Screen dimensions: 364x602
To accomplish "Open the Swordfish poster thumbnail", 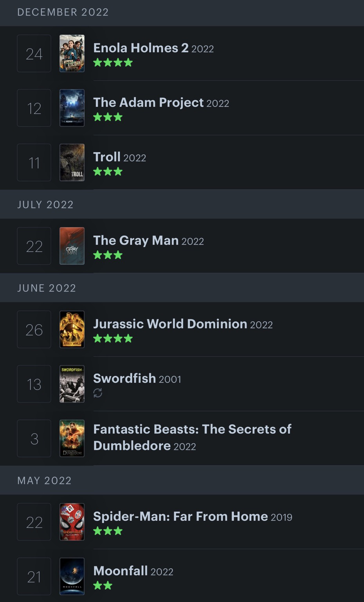I will coord(72,384).
